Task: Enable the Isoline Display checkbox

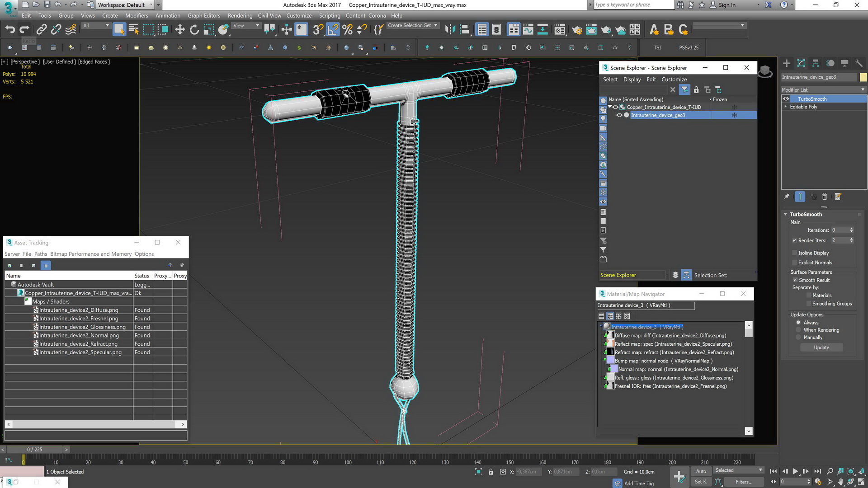Action: [x=795, y=253]
